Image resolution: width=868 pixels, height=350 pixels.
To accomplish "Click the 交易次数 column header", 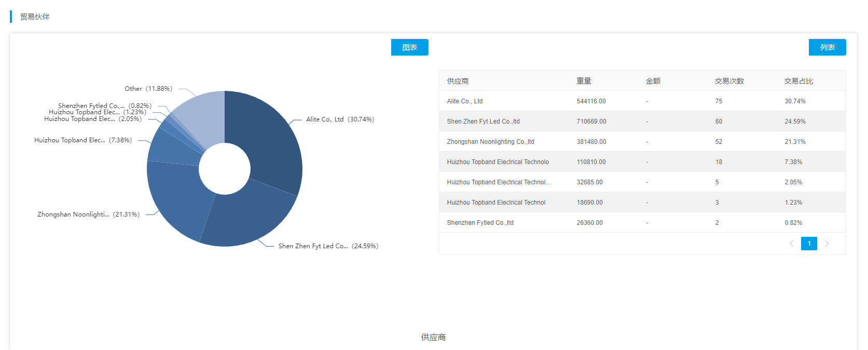I will [729, 81].
